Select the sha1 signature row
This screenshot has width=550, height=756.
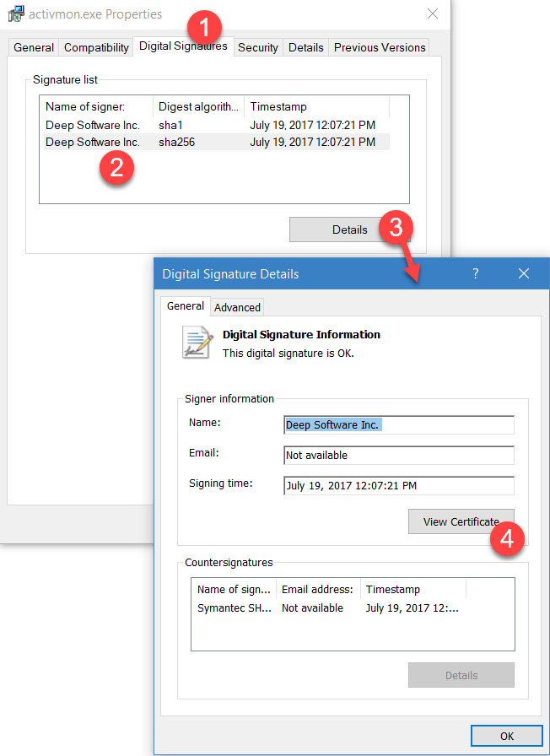(217, 126)
